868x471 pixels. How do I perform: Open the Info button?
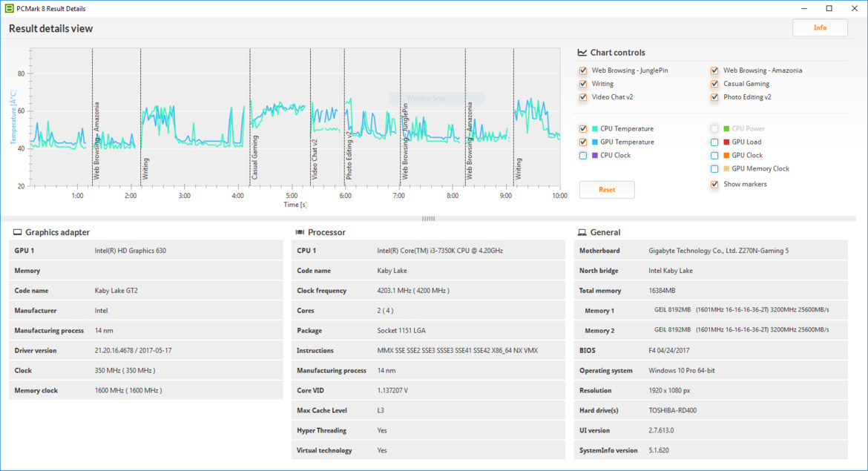[820, 27]
